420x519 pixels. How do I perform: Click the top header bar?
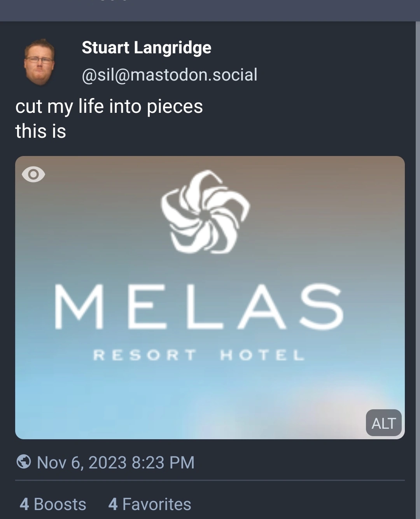(x=210, y=11)
